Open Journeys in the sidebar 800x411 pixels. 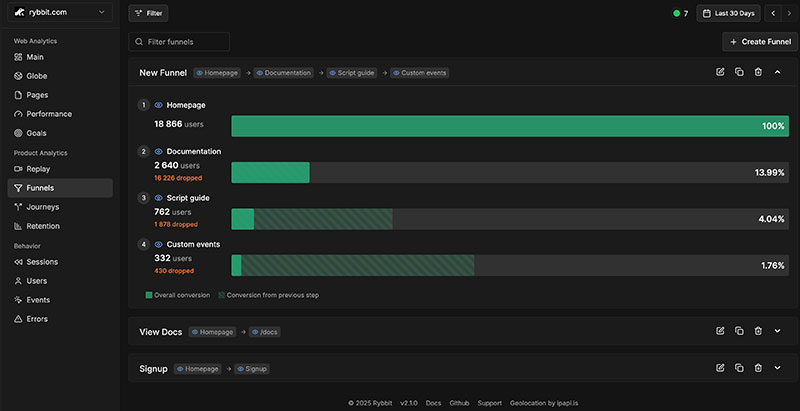[60, 207]
